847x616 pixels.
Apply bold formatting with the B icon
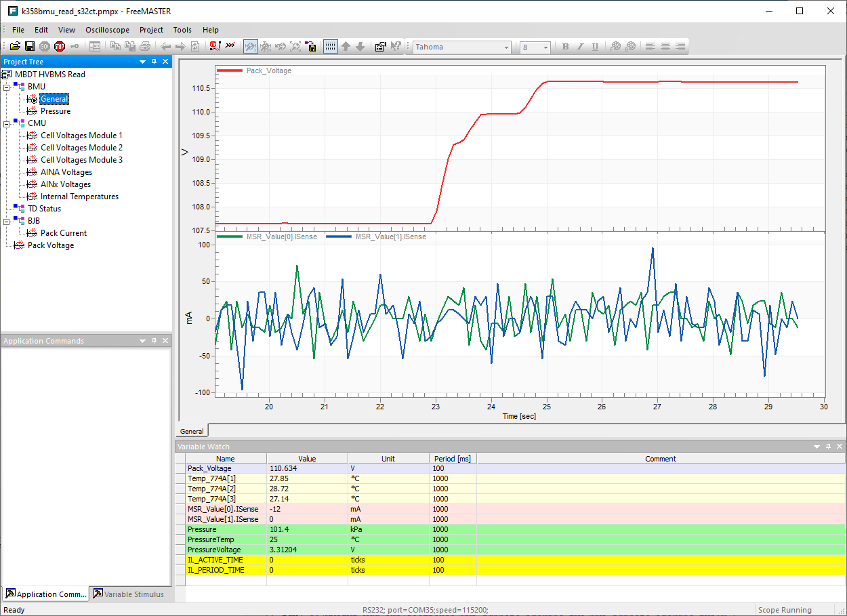[x=564, y=46]
